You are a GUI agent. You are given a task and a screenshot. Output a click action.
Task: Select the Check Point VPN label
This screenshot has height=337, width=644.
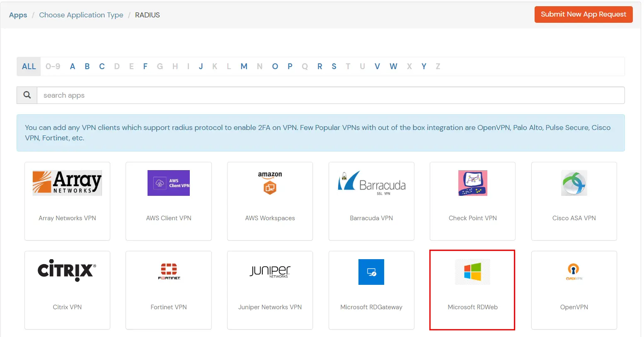pyautogui.click(x=472, y=218)
